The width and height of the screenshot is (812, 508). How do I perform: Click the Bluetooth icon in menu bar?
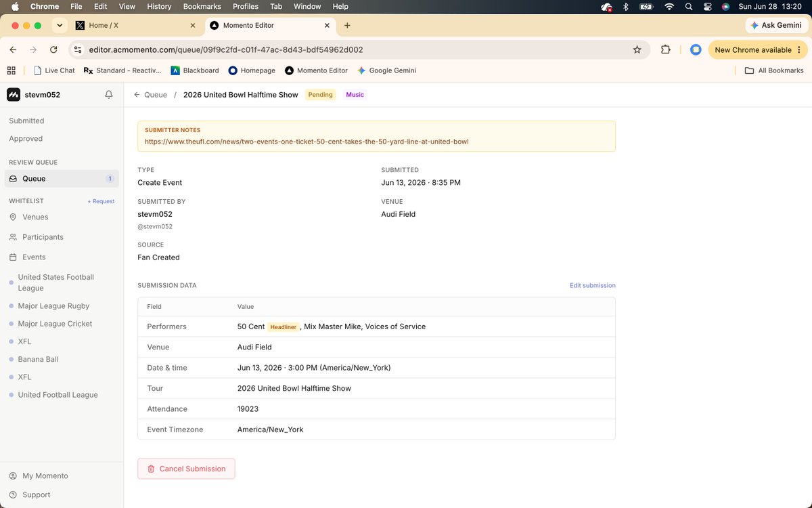coord(626,6)
